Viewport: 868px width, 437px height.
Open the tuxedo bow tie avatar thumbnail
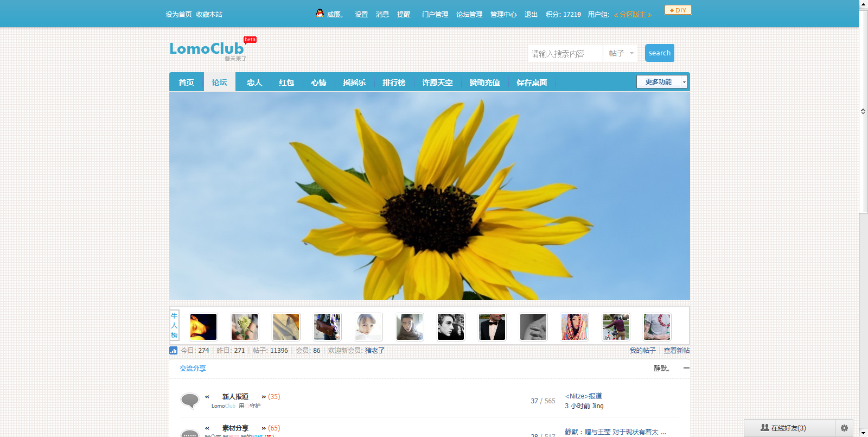492,327
